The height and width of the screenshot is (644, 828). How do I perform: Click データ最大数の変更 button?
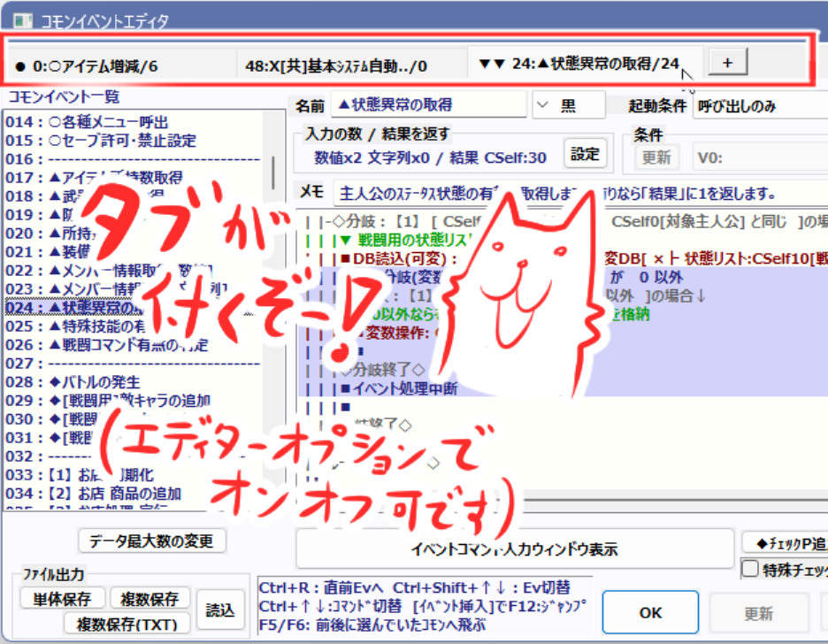tap(151, 540)
